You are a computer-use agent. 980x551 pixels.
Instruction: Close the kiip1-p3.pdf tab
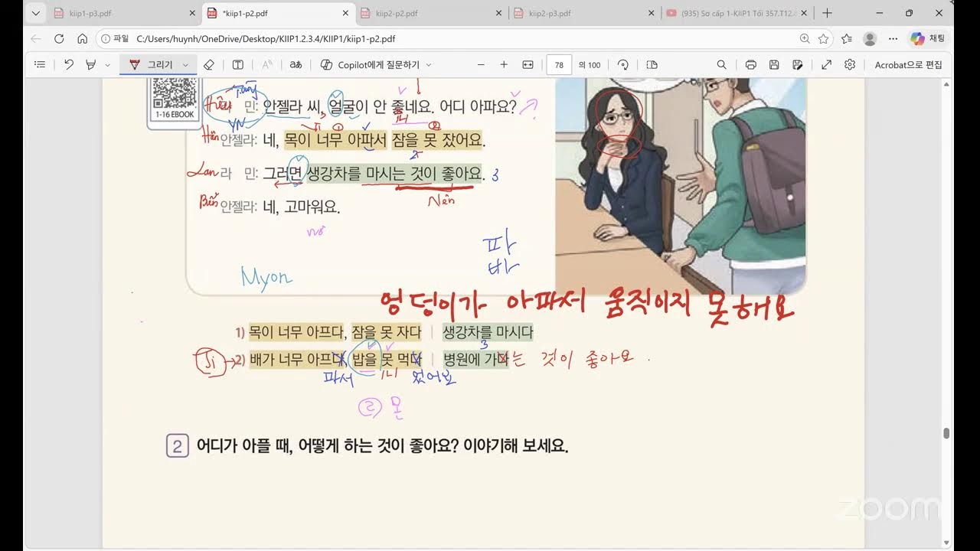coord(192,13)
